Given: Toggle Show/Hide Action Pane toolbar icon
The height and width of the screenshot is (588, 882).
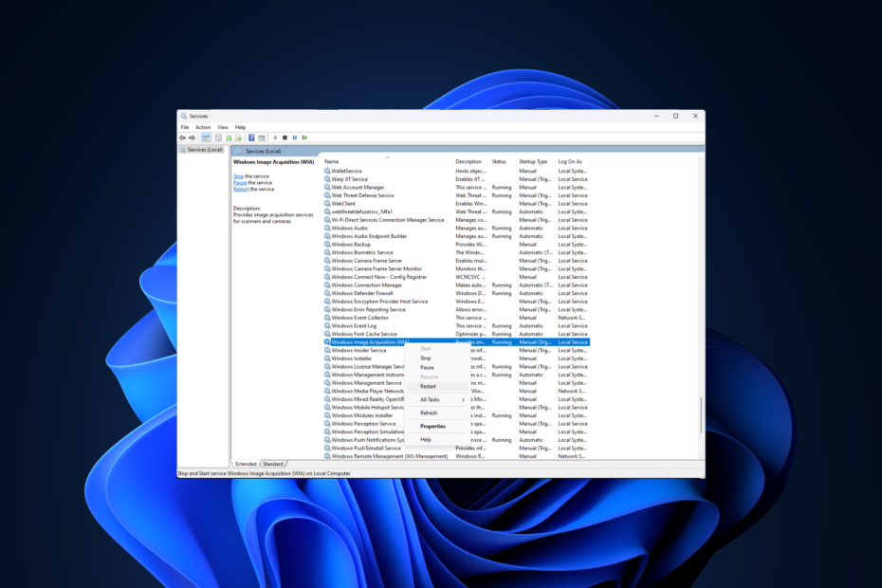Looking at the screenshot, I should click(x=262, y=138).
